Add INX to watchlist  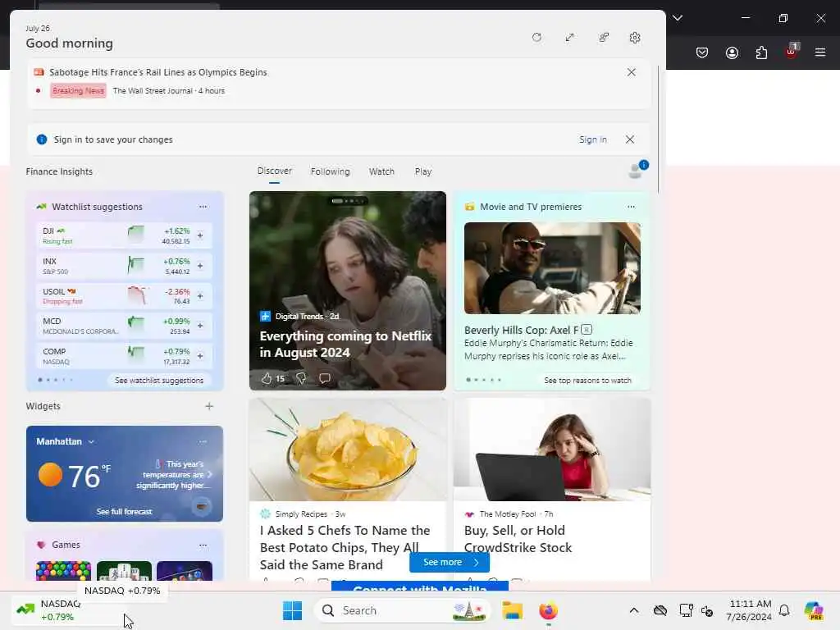[x=200, y=265]
